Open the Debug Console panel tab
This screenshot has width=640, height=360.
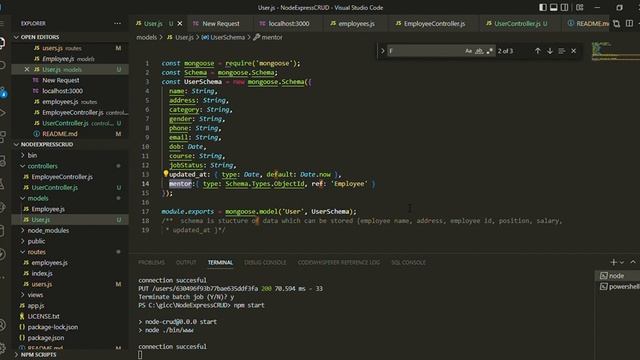click(x=265, y=262)
